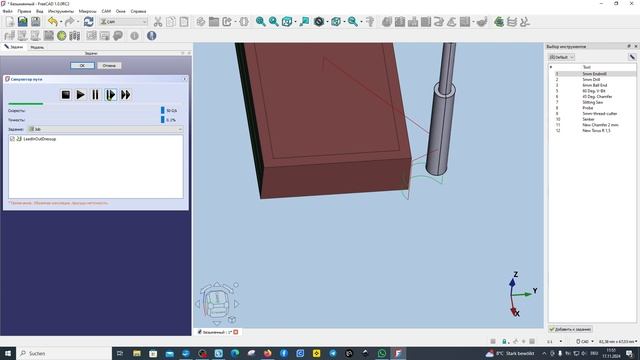Click the save document floppy icon

pos(36,22)
